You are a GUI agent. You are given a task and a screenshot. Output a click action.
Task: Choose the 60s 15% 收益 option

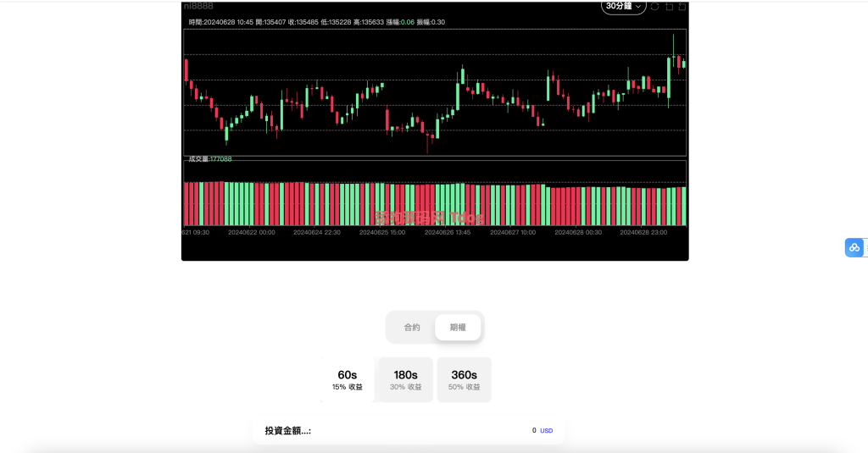[x=348, y=379]
